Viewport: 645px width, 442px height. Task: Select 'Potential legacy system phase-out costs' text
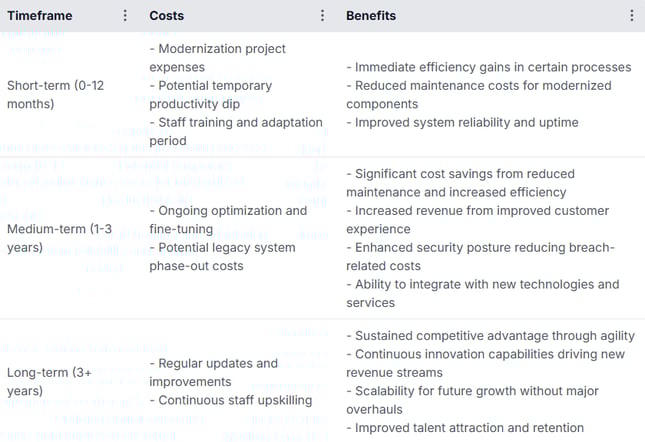click(x=222, y=257)
